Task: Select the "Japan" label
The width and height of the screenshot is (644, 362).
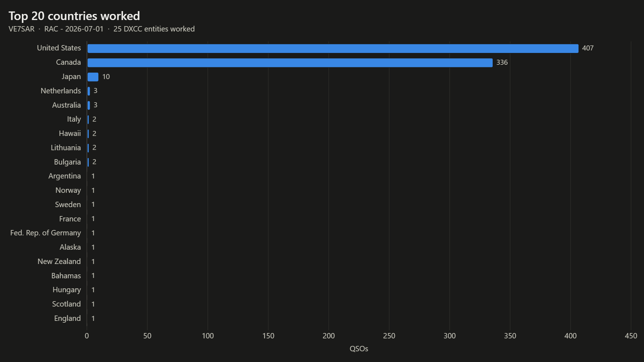Action: click(x=71, y=77)
